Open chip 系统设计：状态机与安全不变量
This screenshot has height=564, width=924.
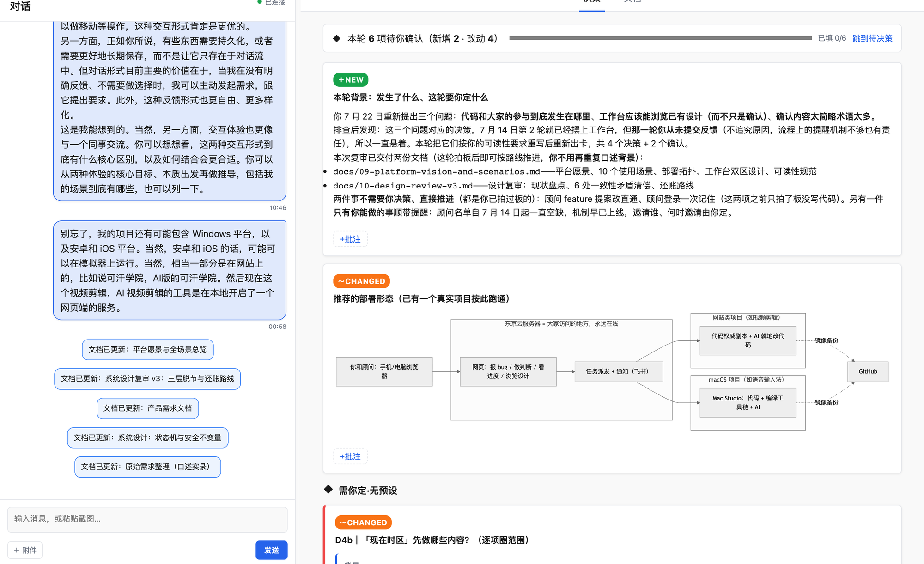click(x=147, y=437)
